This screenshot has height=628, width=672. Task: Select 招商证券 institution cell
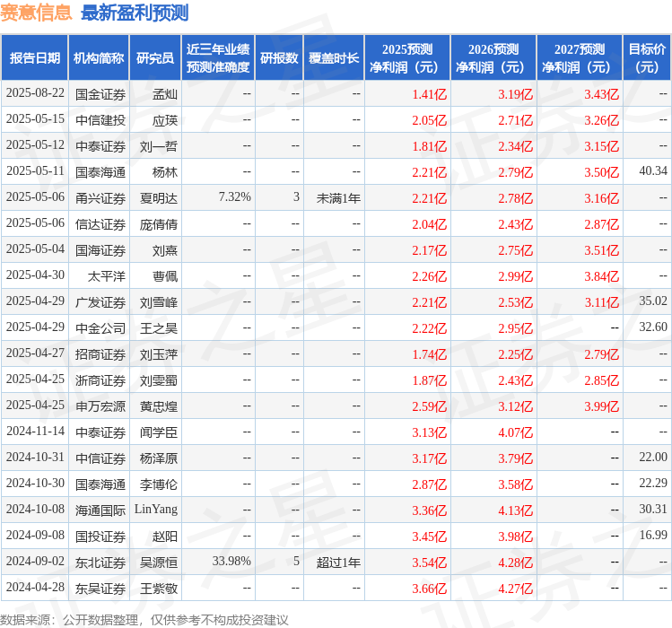[x=100, y=354]
